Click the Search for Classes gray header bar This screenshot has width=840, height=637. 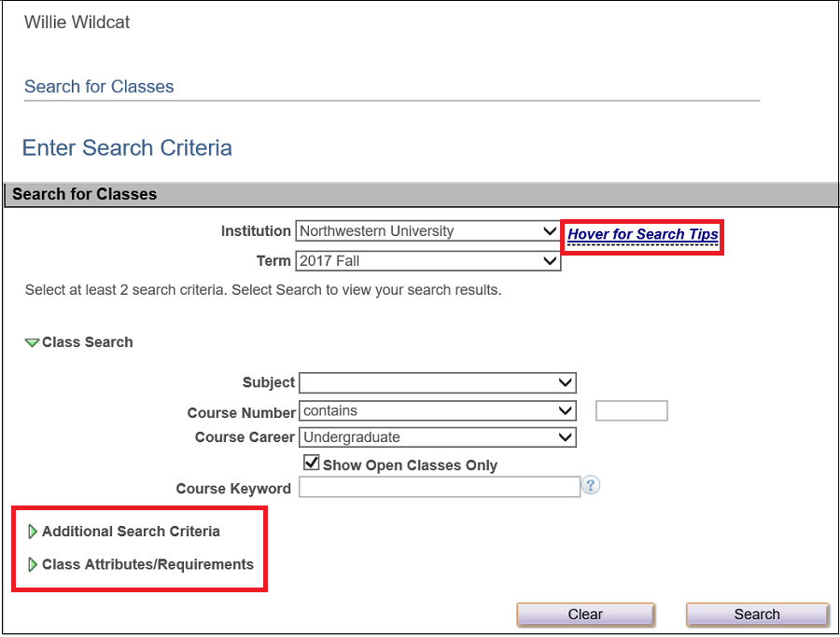(421, 194)
